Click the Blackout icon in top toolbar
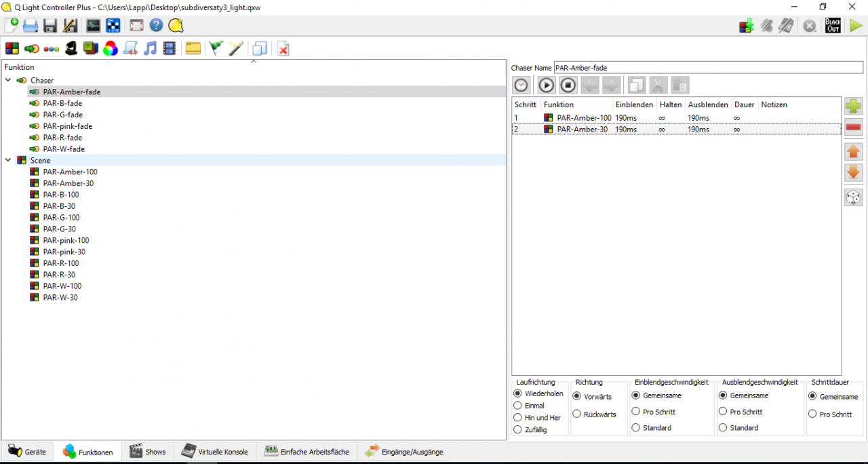 pos(833,26)
